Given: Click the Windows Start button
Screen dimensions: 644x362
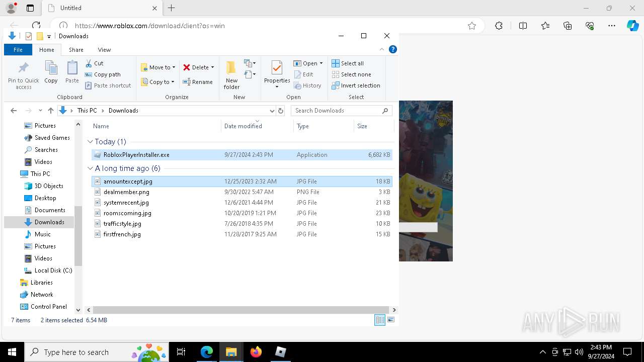Looking at the screenshot, I should 12,352.
